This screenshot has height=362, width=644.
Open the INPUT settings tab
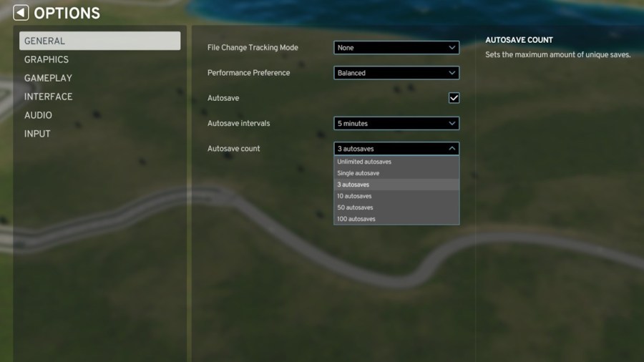pos(37,134)
